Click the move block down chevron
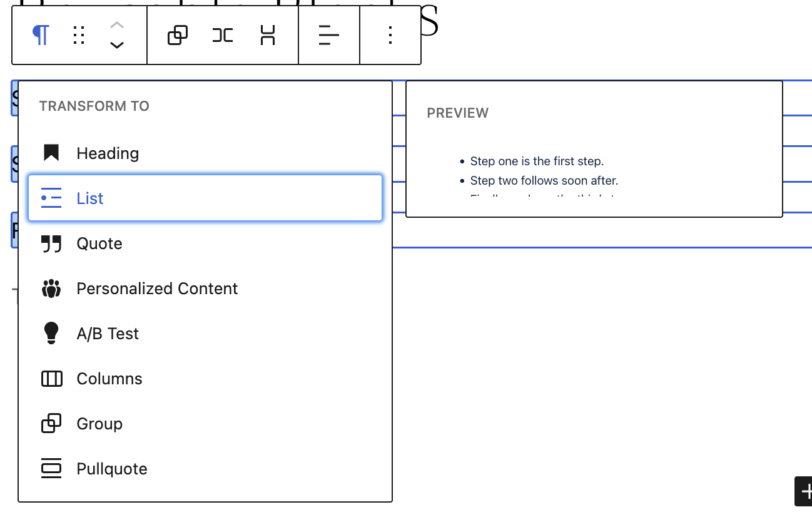 pyautogui.click(x=116, y=45)
